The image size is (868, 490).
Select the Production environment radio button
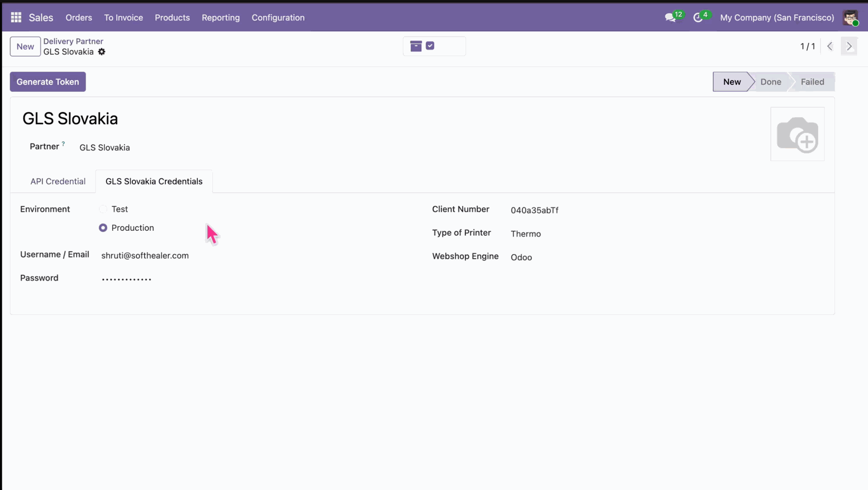pyautogui.click(x=103, y=228)
